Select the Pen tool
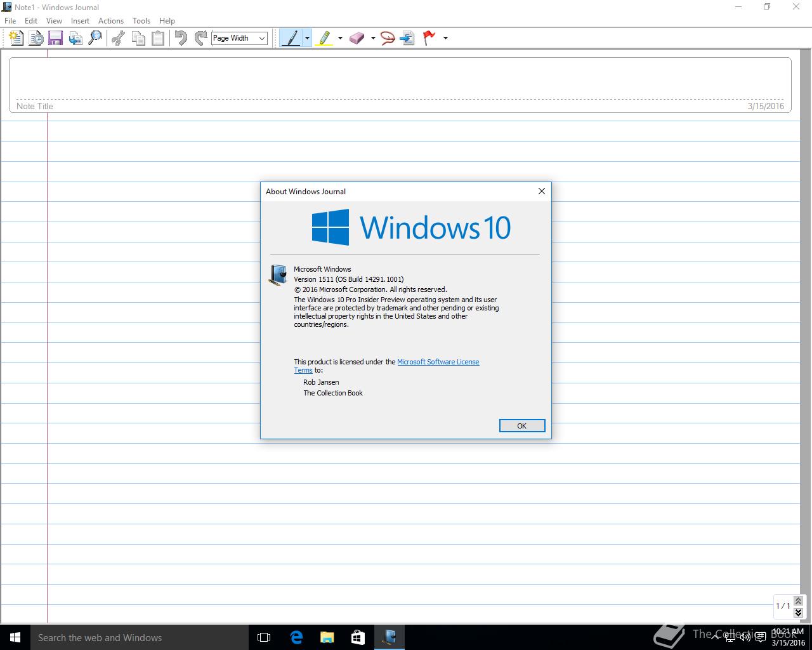Image resolution: width=812 pixels, height=650 pixels. pos(291,38)
